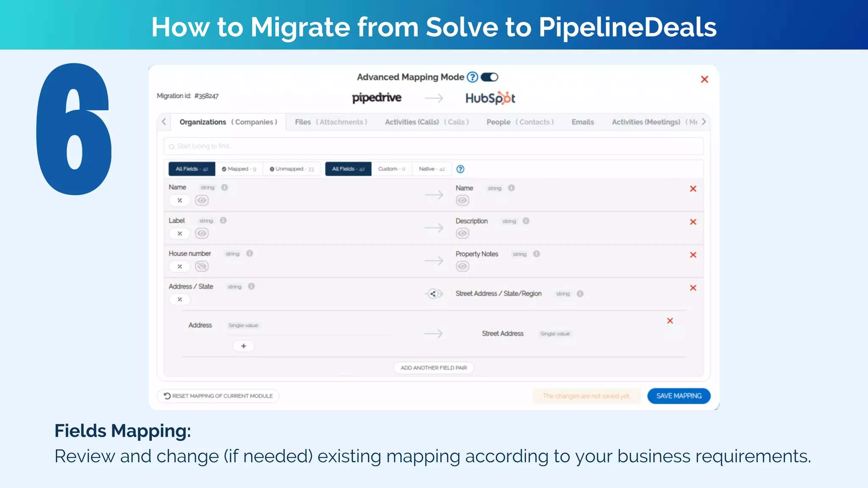
Task: Click the info icon next to target Name field
Action: 512,188
